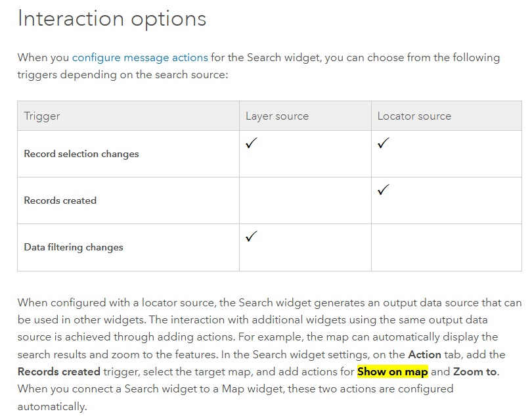Click the "Layer source" column header
This screenshot has height=420, width=532.
[277, 116]
